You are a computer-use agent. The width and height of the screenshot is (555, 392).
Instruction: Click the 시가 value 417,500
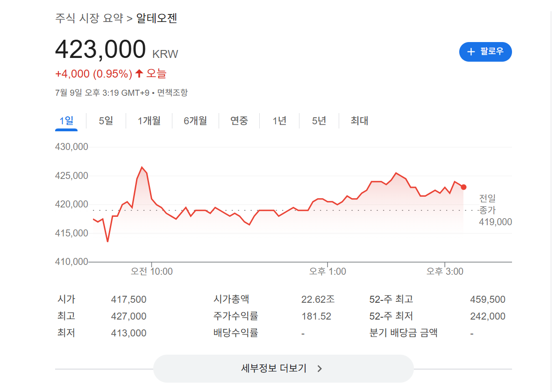[128, 299]
